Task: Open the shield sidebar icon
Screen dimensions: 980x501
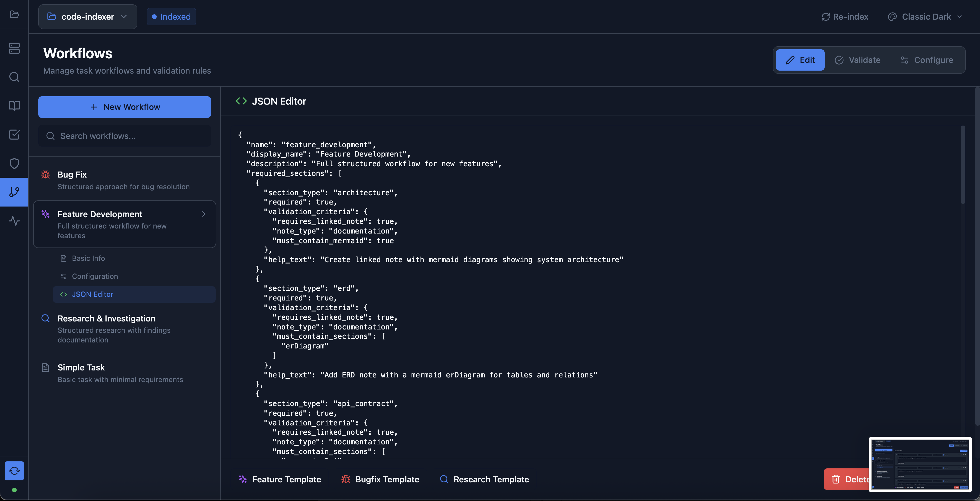Action: pos(14,164)
